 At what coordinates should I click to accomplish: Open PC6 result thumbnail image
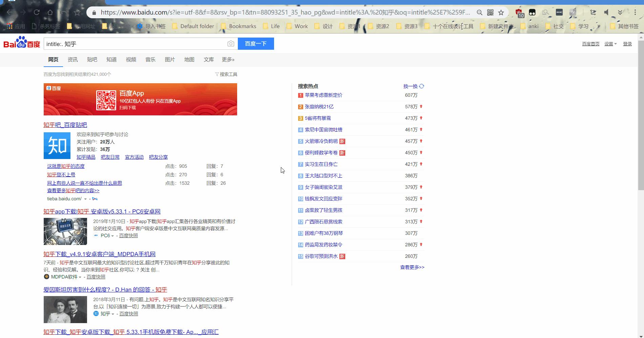click(x=65, y=231)
